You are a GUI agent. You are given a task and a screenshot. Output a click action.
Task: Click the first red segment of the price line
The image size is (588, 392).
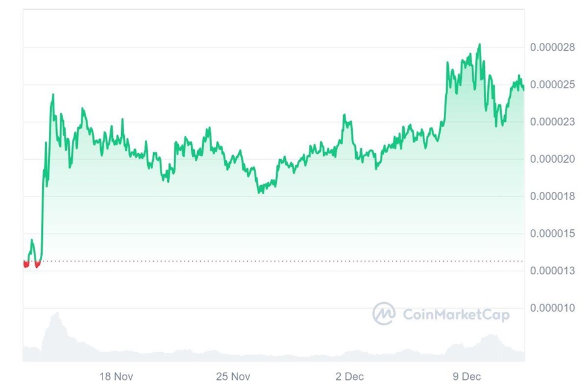click(26, 264)
